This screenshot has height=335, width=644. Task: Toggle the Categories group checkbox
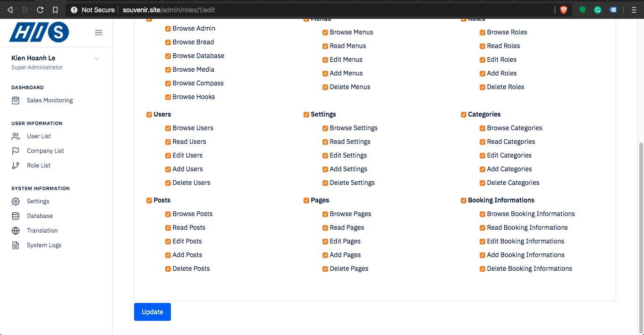click(464, 115)
